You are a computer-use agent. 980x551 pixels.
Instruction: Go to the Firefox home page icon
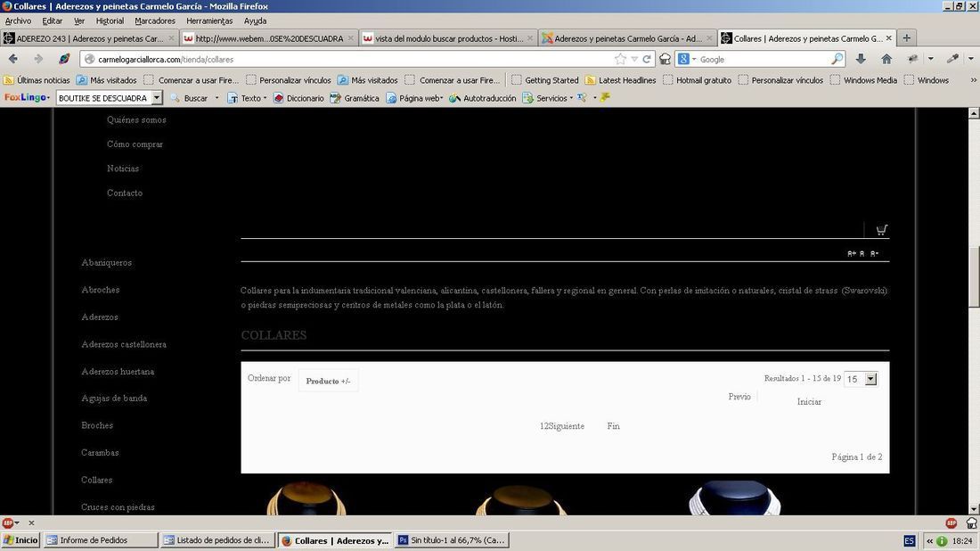[x=886, y=59]
